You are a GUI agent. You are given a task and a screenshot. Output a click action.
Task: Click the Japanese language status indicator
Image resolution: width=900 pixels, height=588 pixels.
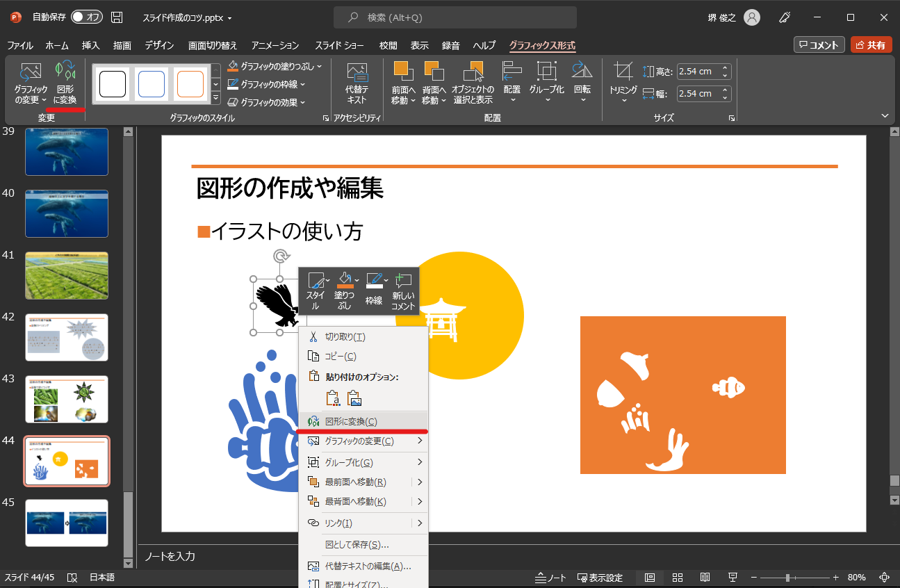point(102,578)
